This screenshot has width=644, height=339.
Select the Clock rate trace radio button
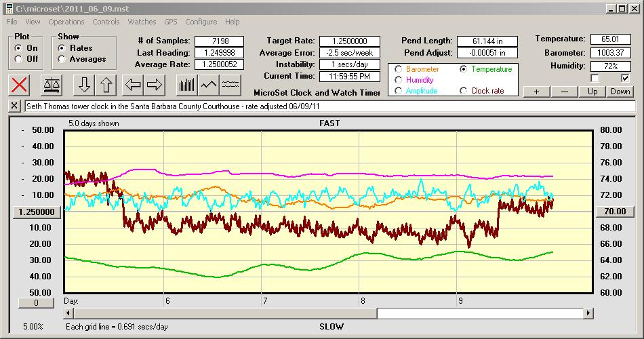[x=463, y=90]
